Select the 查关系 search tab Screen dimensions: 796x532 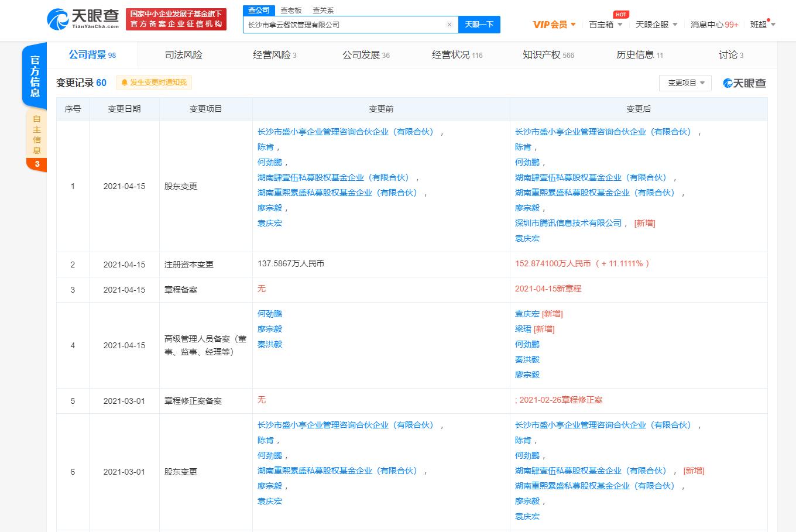pos(323,10)
